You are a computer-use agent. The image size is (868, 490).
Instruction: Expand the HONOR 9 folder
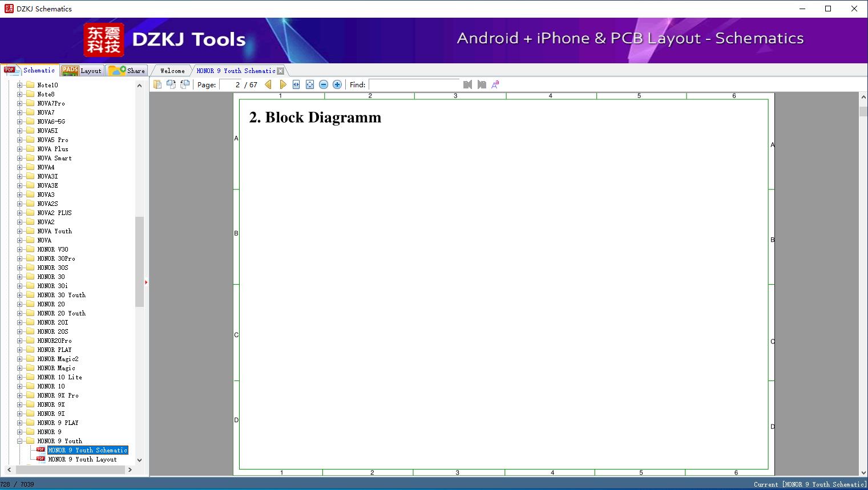click(x=19, y=432)
